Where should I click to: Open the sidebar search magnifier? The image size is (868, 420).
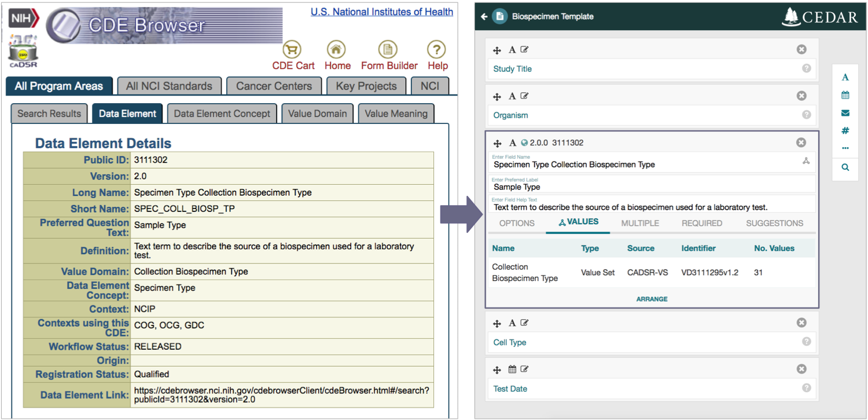(x=845, y=167)
